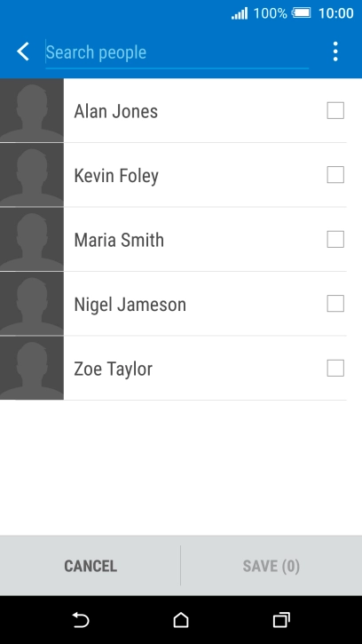Tap the Kevin Foley contact name
This screenshot has width=362, height=644.
click(x=116, y=176)
